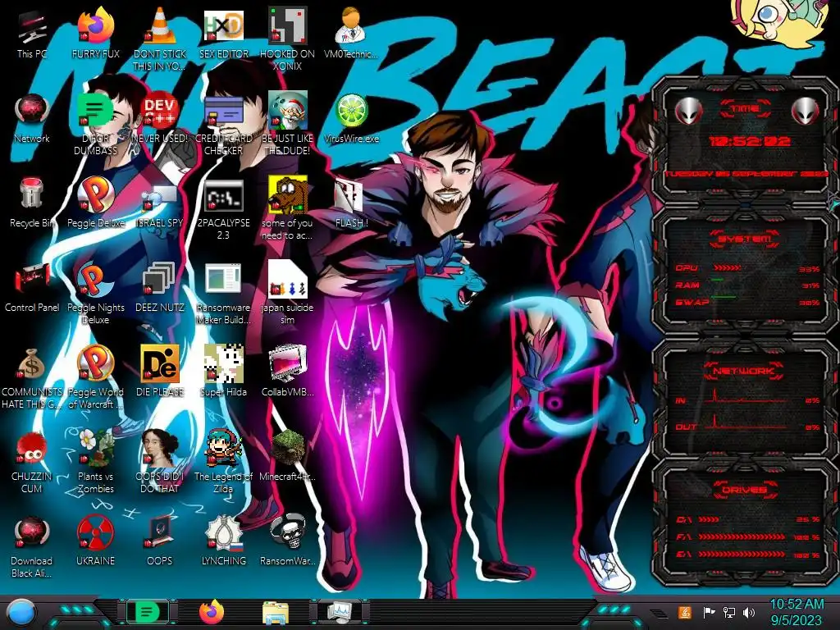Open the Recycle Bin
The width and height of the screenshot is (840, 630).
click(x=32, y=203)
